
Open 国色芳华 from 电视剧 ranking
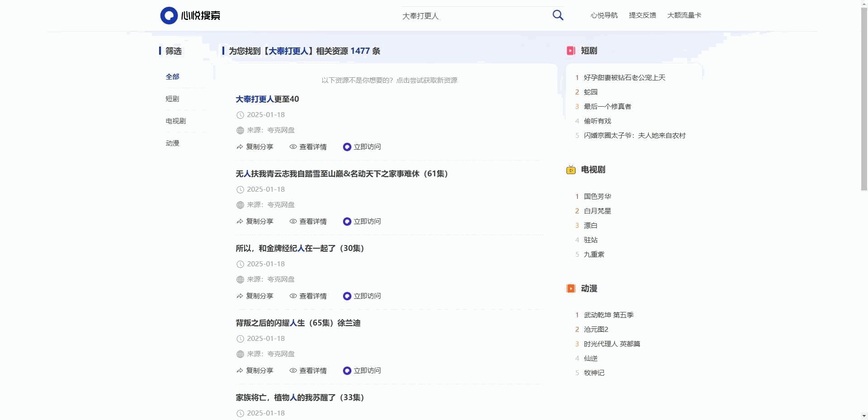pos(597,197)
